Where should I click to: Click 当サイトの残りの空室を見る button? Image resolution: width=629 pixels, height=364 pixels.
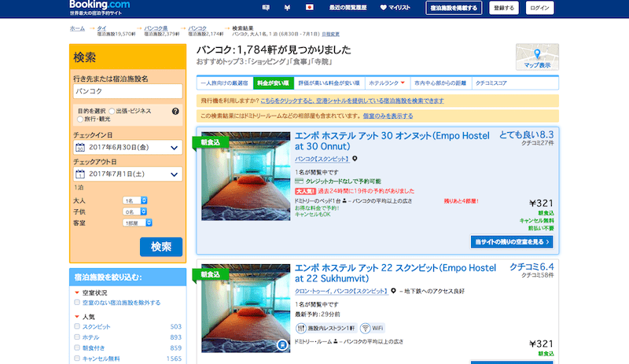tap(512, 242)
